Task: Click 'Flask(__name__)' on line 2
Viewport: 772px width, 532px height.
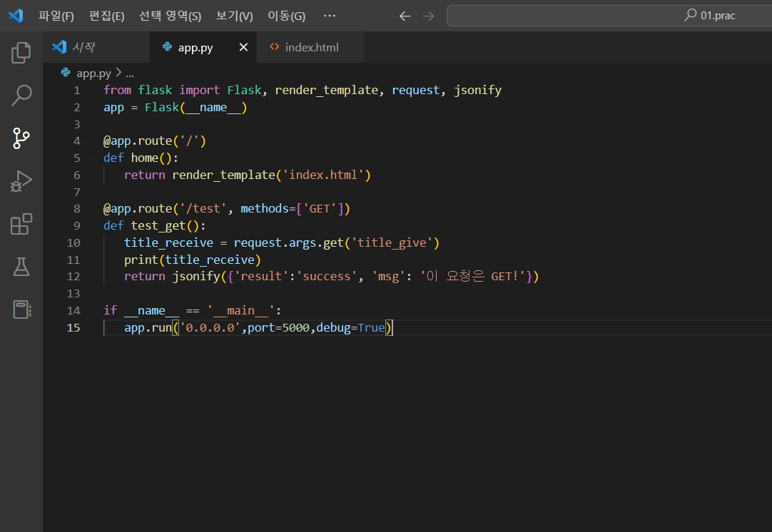Action: point(195,107)
